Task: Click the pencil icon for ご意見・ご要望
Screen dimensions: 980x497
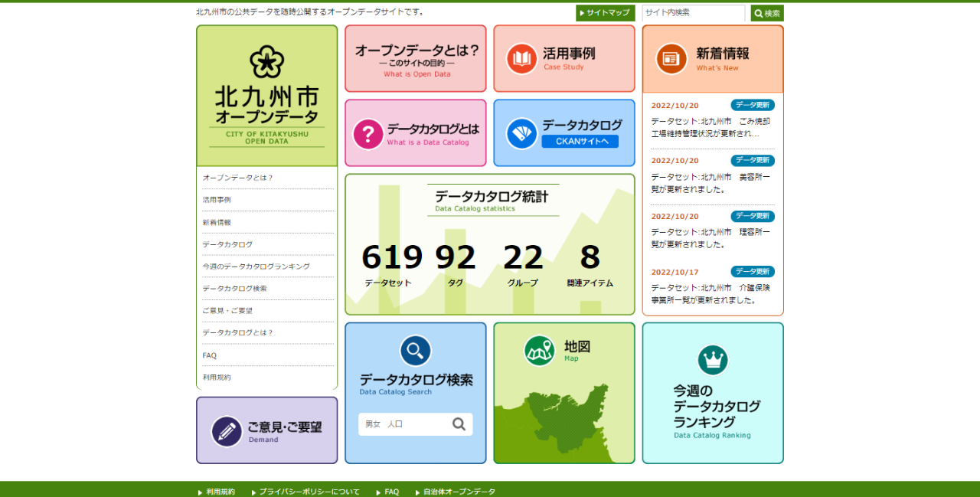Action: (x=227, y=431)
